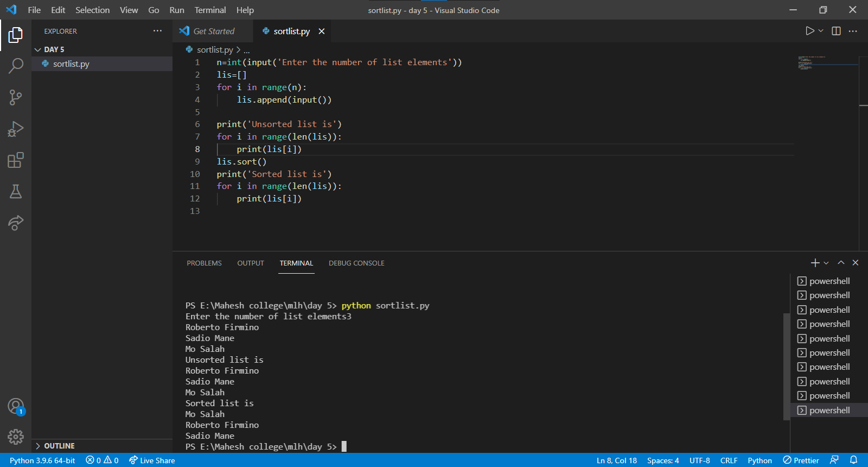Open the Terminal menu
The height and width of the screenshot is (467, 868).
click(x=210, y=10)
